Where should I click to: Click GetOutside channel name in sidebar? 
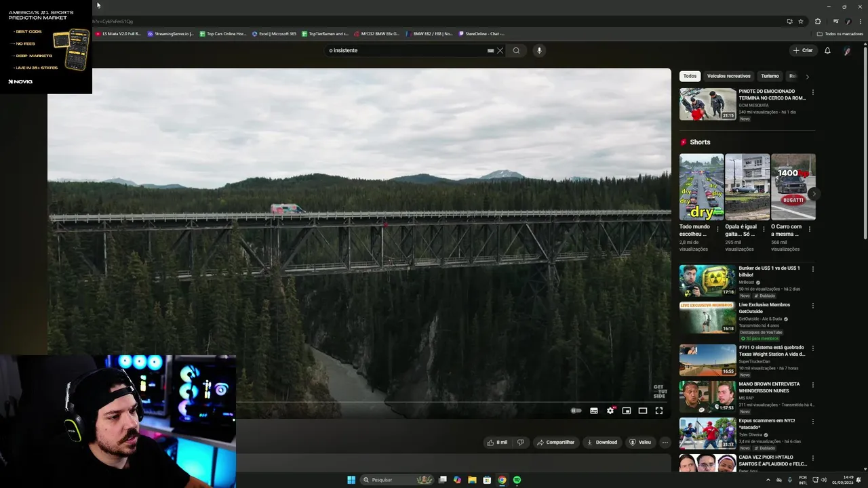(760, 319)
